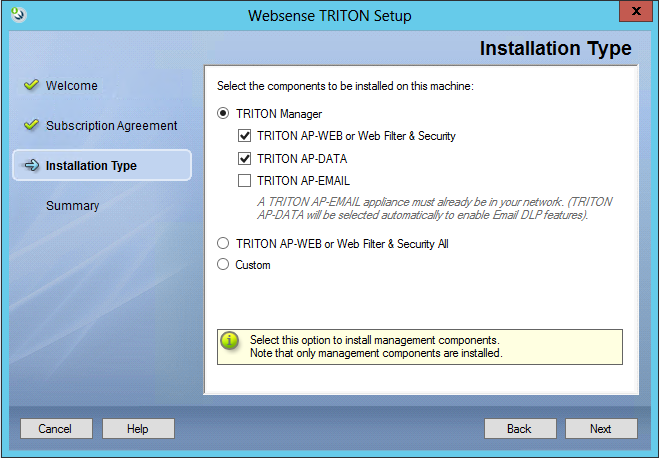Click the TRITON AP-EMAIL appliance note text
The image size is (659, 458).
pyautogui.click(x=435, y=208)
